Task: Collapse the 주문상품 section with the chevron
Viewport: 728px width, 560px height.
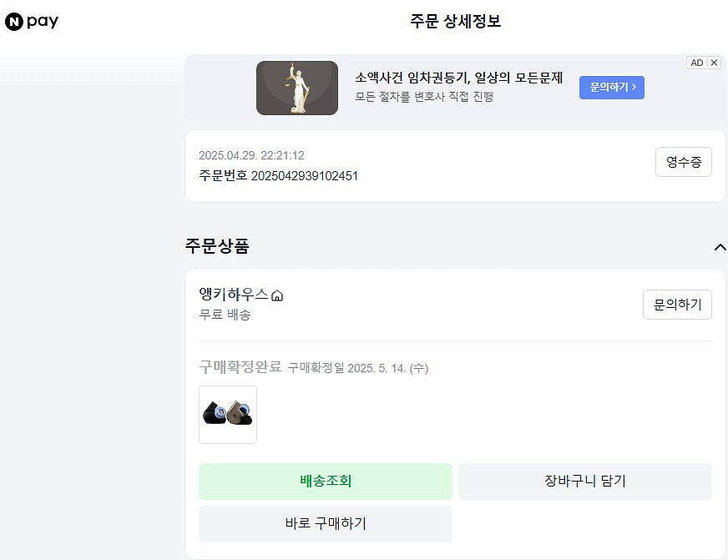Action: 719,246
